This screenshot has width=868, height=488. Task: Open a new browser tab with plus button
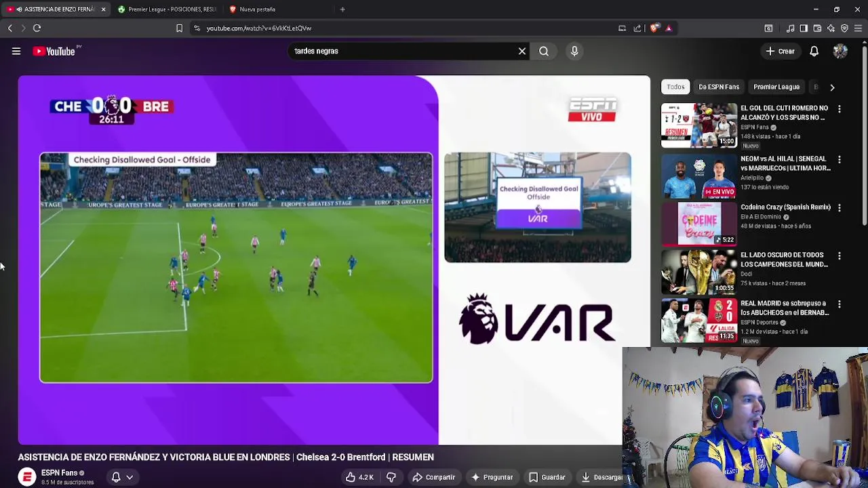click(x=342, y=9)
